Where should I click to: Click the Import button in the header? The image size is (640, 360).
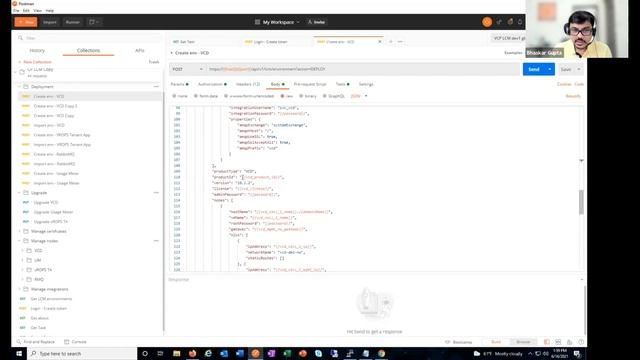coord(50,22)
